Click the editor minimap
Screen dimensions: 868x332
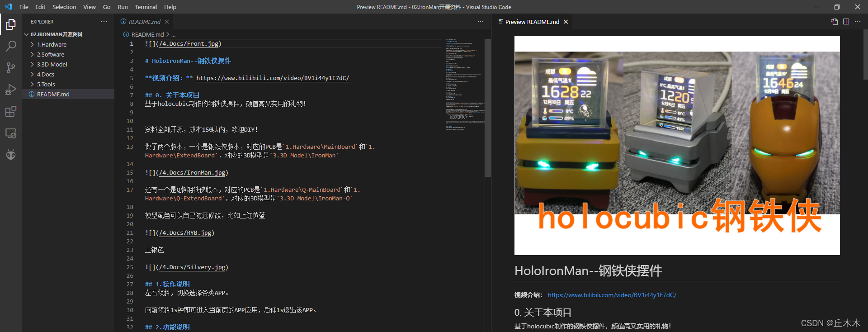point(464,85)
